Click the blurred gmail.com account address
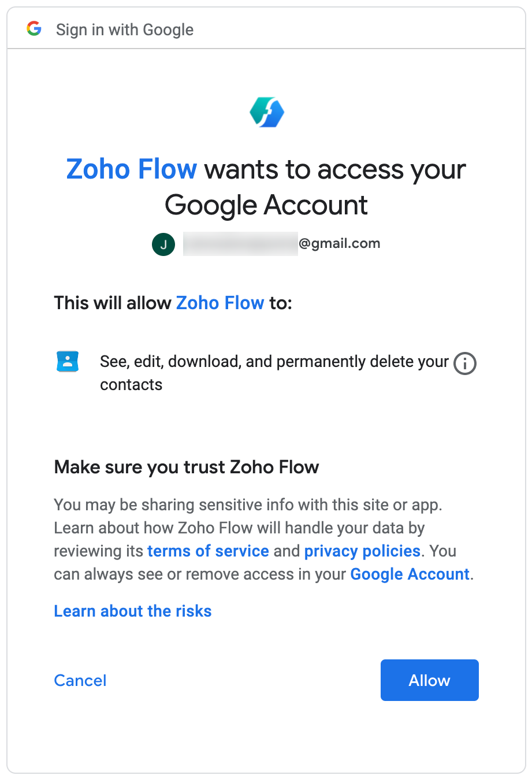Screen dimensions: 532x779 click(x=281, y=244)
